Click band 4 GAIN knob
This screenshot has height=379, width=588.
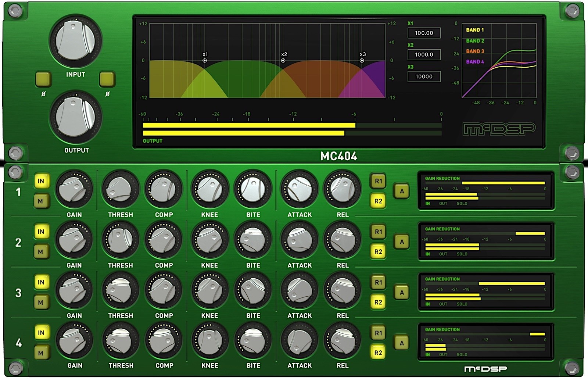(74, 341)
